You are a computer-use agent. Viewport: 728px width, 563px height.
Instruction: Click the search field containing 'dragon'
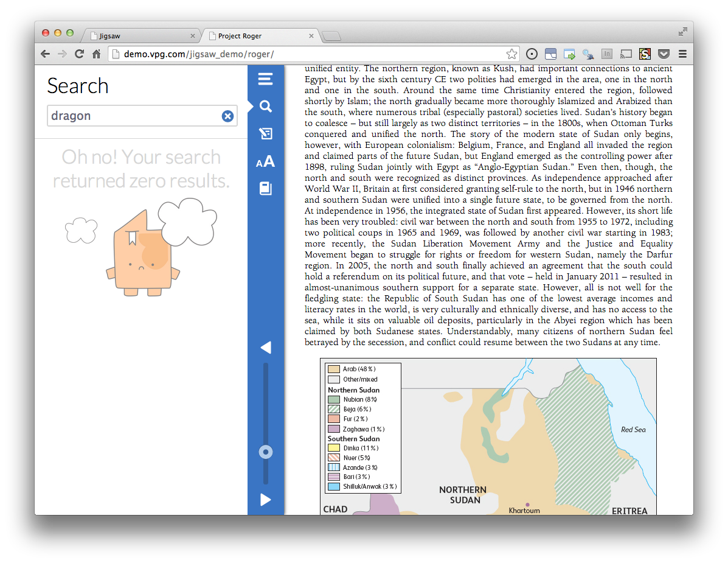(134, 116)
